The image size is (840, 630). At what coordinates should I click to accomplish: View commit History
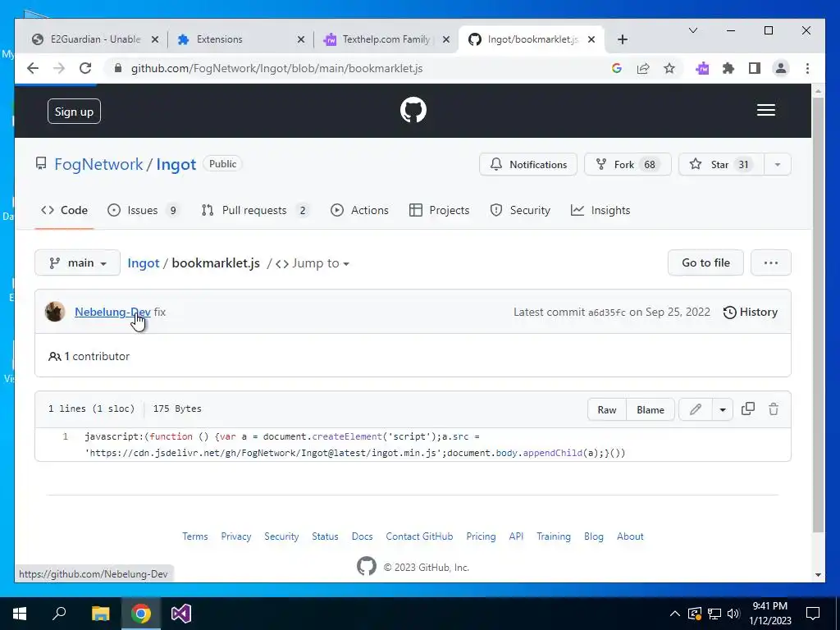point(751,312)
